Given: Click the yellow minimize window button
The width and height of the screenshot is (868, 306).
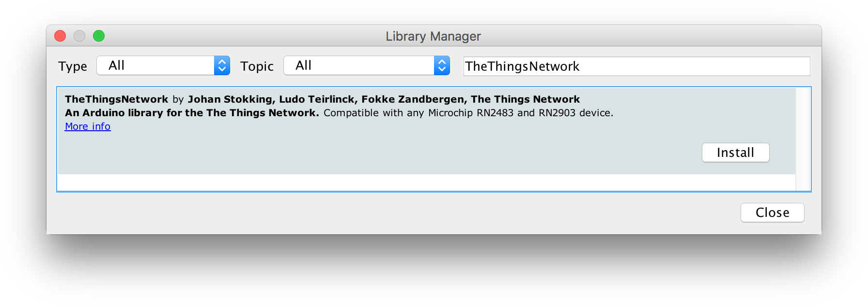Looking at the screenshot, I should pos(79,36).
